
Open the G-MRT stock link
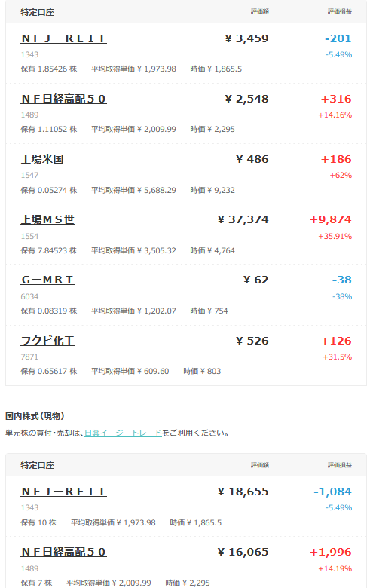[47, 280]
